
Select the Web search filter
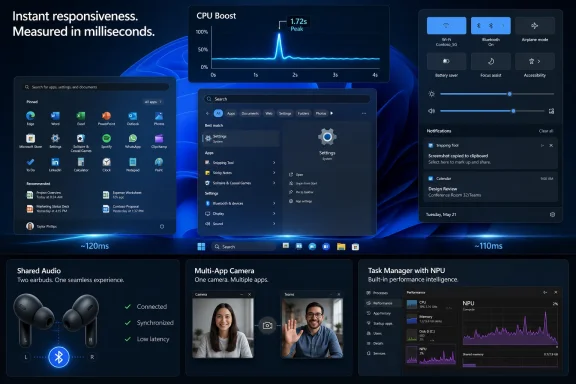click(x=269, y=113)
